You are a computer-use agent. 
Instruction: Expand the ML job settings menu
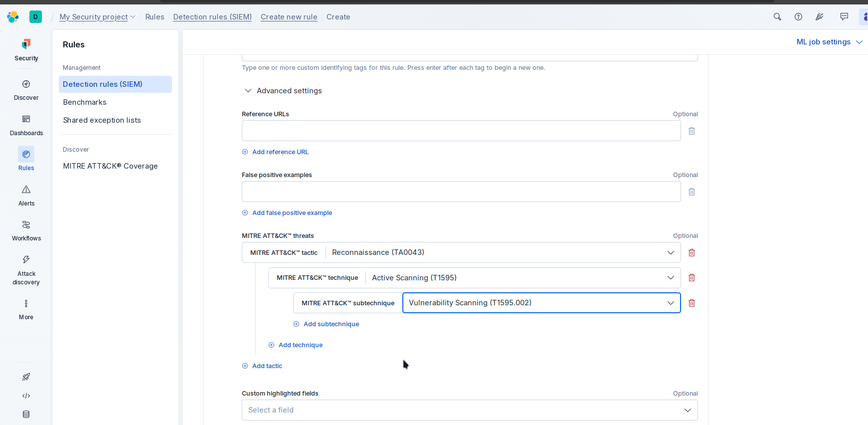click(829, 42)
